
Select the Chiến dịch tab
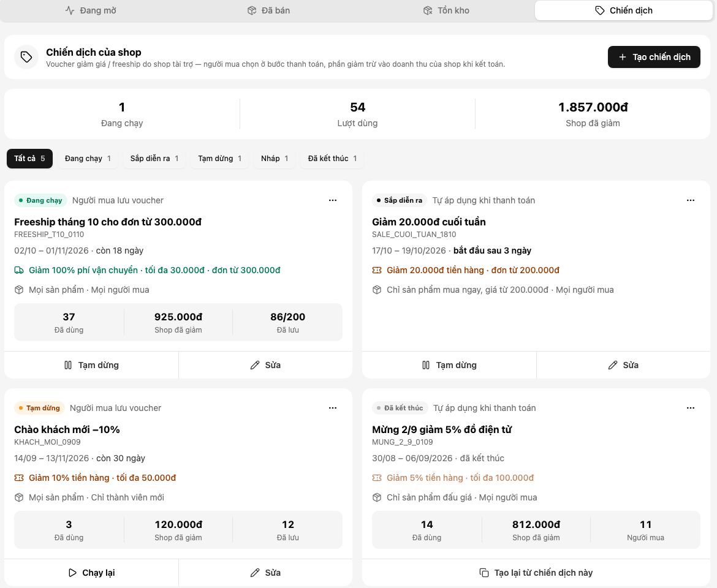(624, 10)
